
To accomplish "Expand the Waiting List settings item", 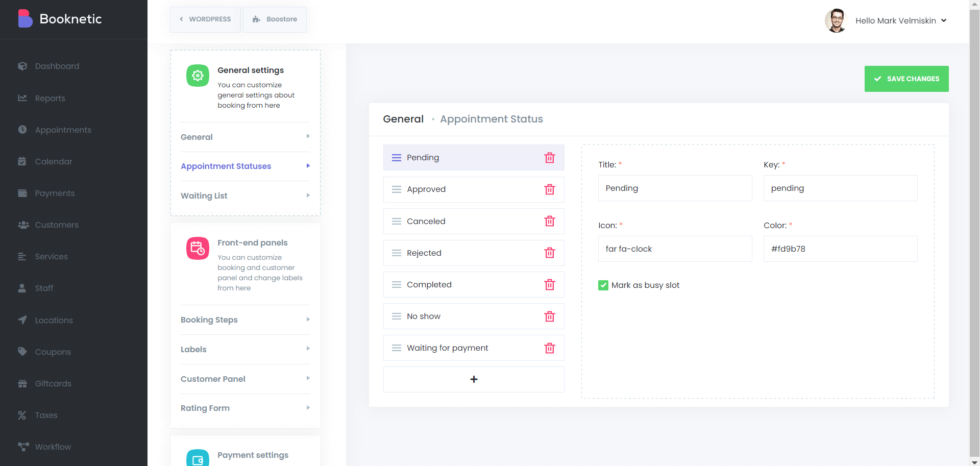I will pos(245,195).
